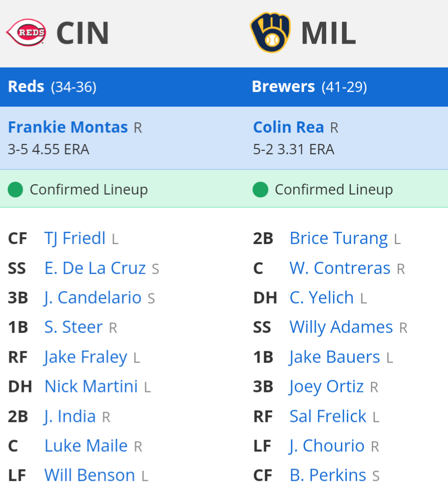This screenshot has width=448, height=501.
Task: Click Will Benson in left field
Action: (x=89, y=475)
